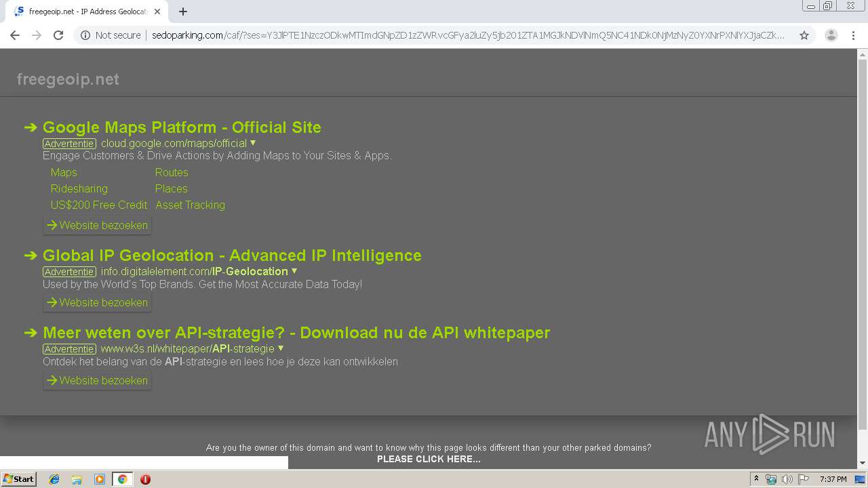The image size is (868, 488).
Task: Open Meer weten over API-strategie ad headline
Action: pos(296,333)
